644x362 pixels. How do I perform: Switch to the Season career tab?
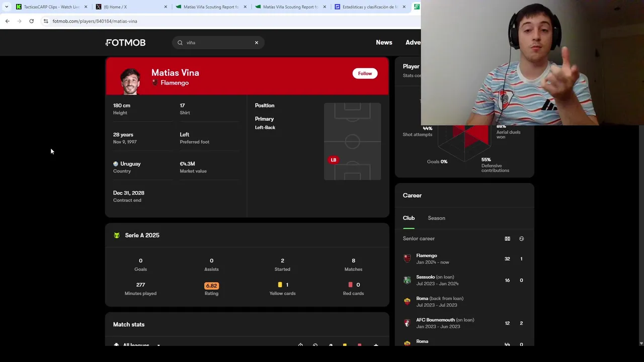[x=437, y=218]
